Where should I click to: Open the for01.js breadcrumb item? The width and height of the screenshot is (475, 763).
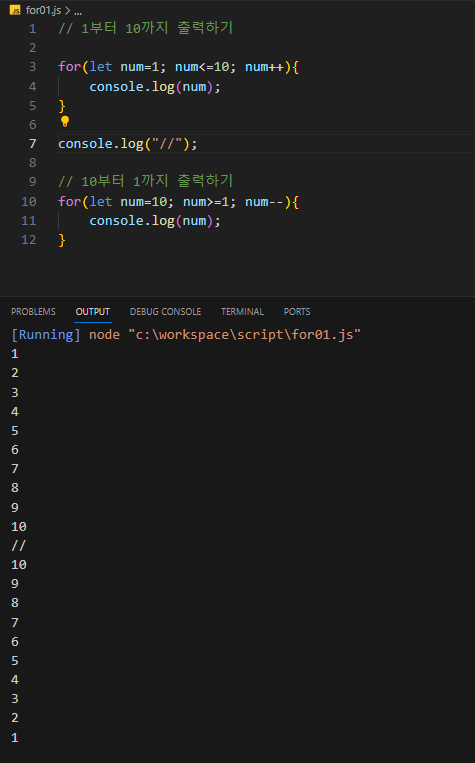43,10
